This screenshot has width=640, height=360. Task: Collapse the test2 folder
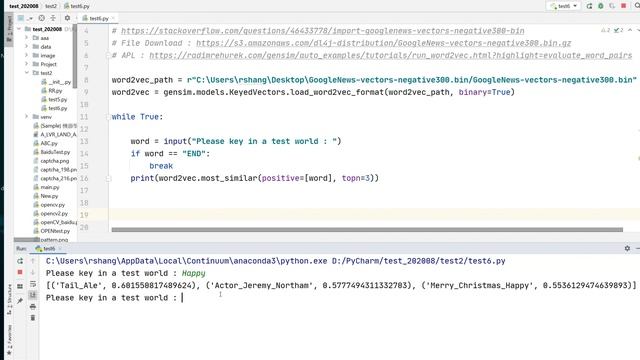27,73
